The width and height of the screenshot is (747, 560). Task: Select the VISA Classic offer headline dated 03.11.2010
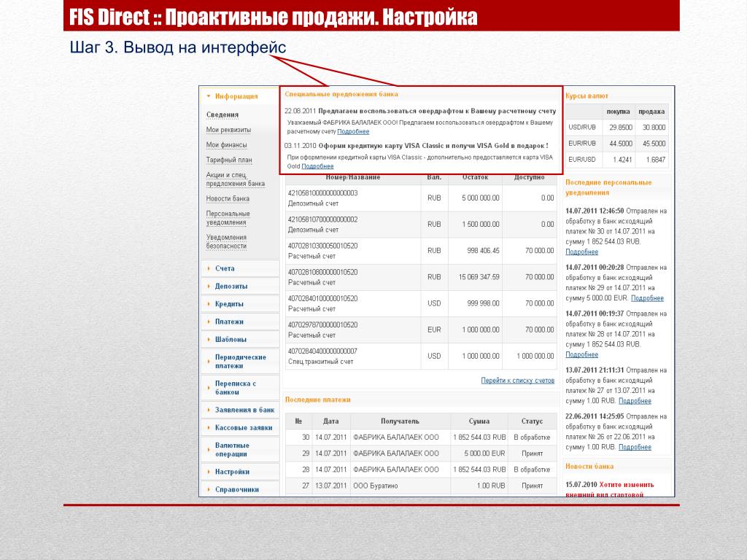(433, 146)
